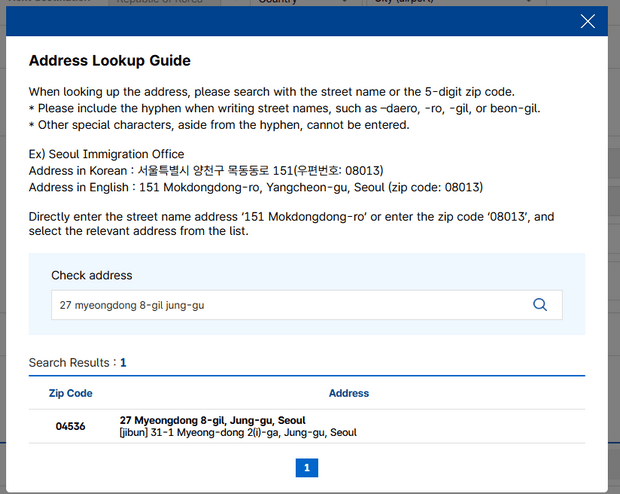Go to results page 1

tap(306, 467)
